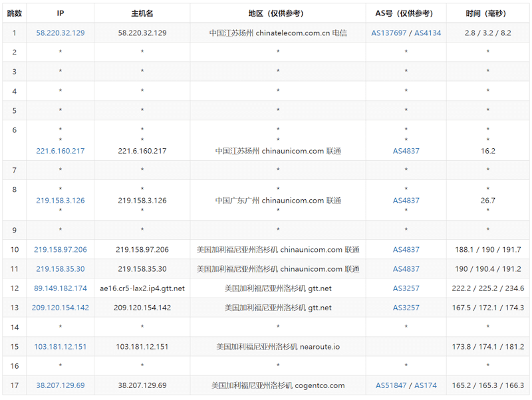
Task: Click the 地区（仅供参考） column header
Action: click(278, 13)
